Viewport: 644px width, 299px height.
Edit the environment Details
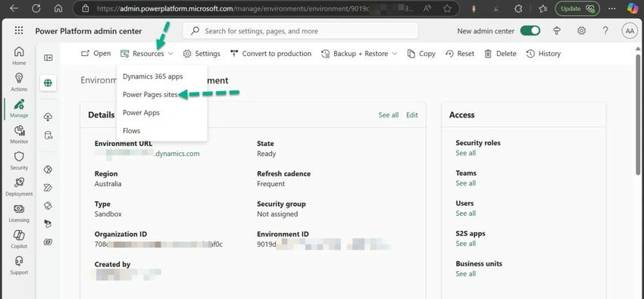[412, 115]
